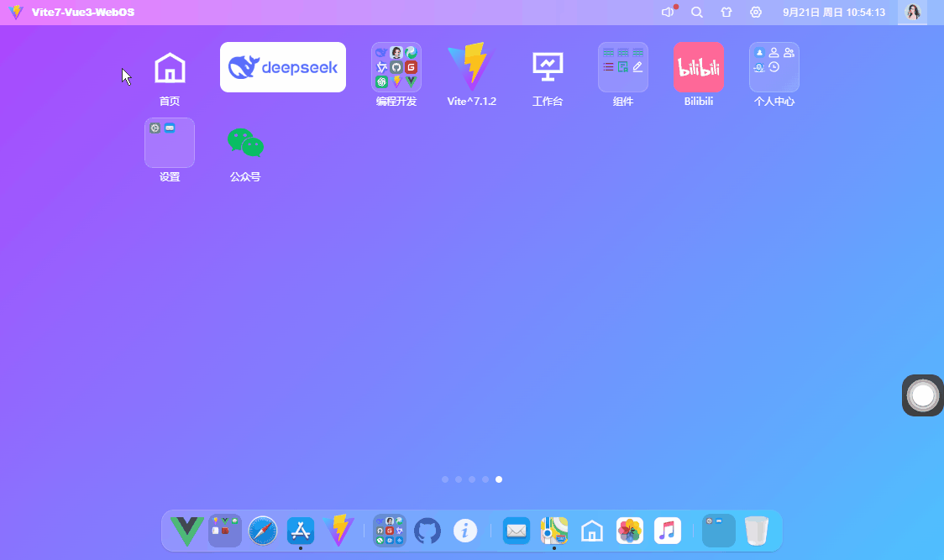Click the user avatar in the top-right corner

[x=912, y=12]
